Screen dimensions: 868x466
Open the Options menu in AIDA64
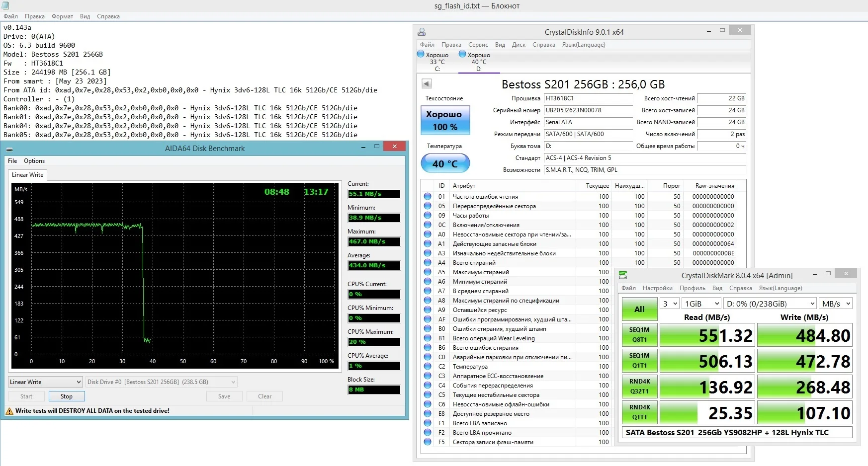point(34,161)
